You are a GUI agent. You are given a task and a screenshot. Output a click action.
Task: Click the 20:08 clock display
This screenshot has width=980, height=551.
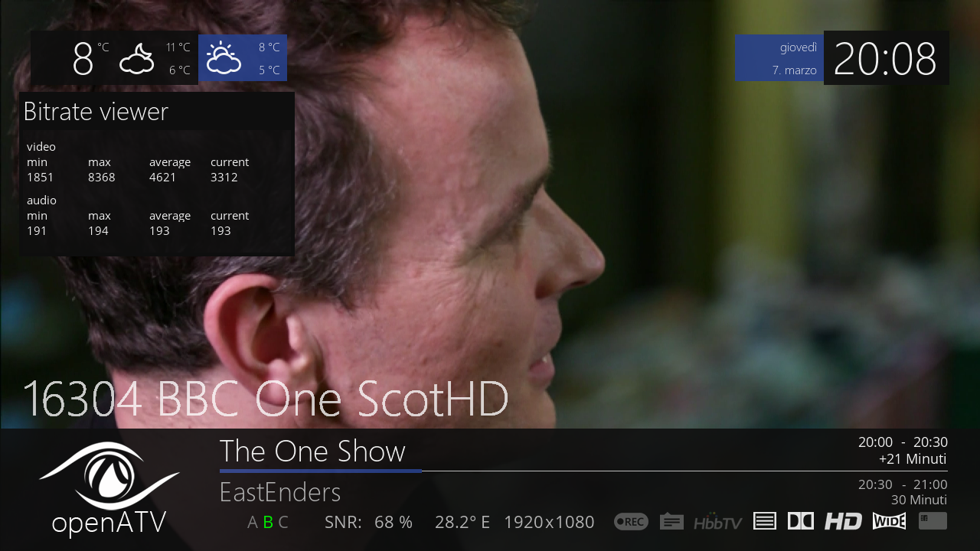[885, 58]
